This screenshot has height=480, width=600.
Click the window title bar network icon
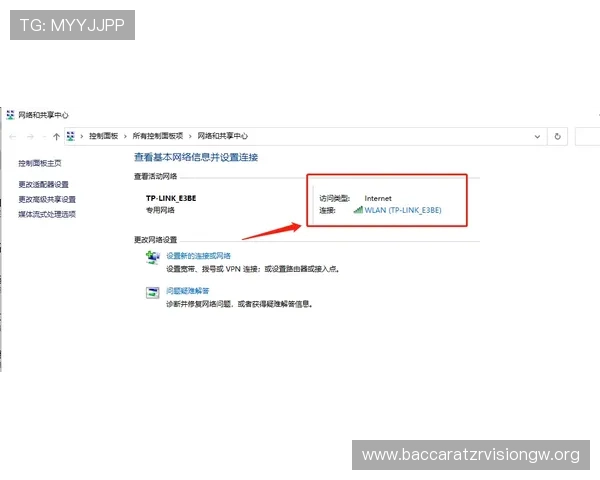click(x=10, y=115)
